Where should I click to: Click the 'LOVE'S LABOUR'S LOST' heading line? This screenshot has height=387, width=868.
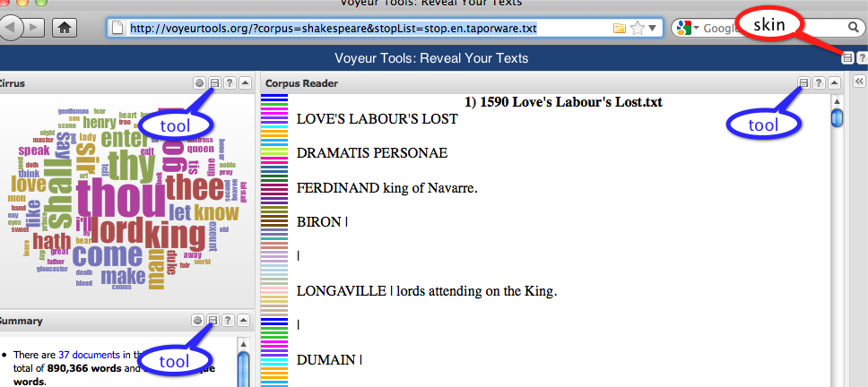[x=377, y=119]
